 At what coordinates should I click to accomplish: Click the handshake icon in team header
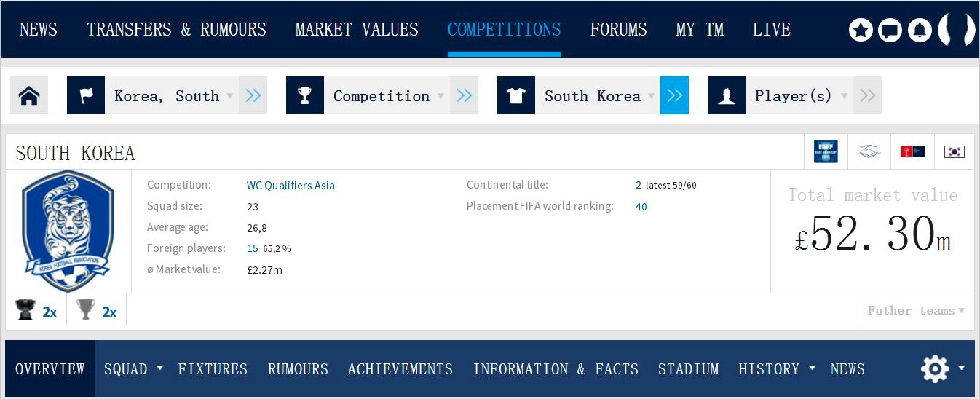[x=869, y=151]
